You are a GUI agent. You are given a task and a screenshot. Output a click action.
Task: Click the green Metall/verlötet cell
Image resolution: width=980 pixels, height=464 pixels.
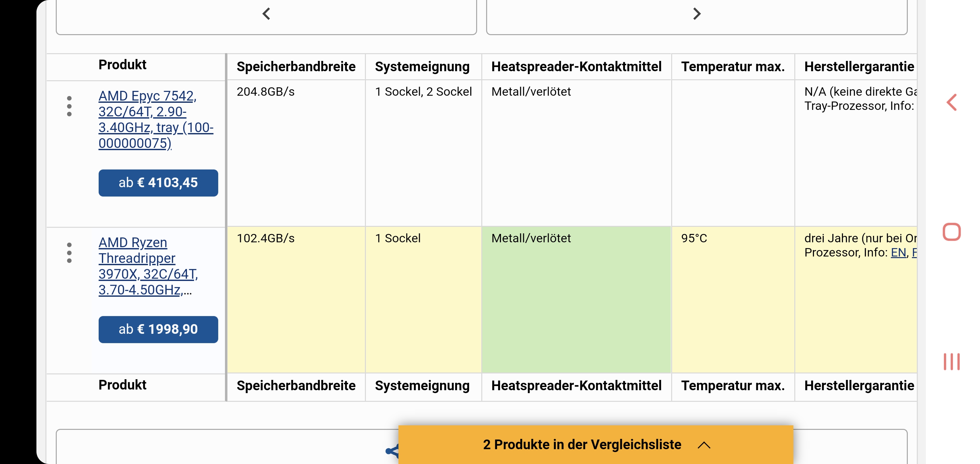pyautogui.click(x=576, y=300)
